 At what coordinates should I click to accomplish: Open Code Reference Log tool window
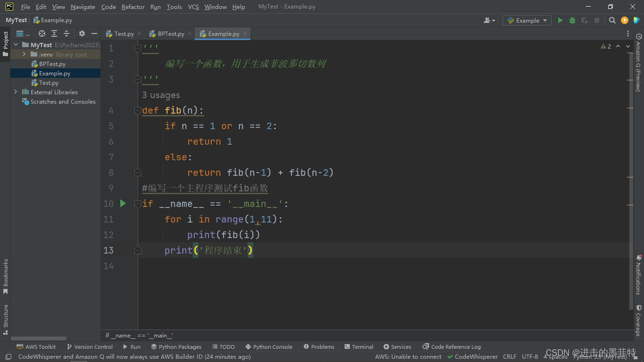click(x=452, y=346)
